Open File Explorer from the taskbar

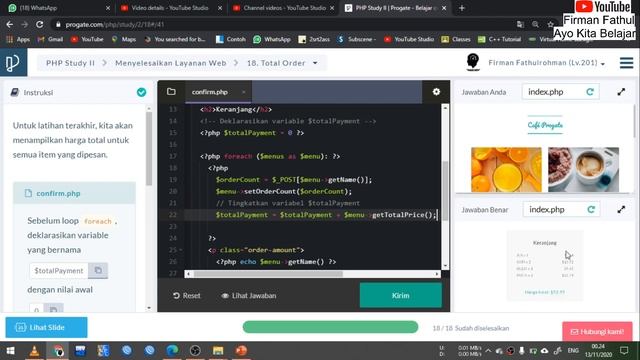[x=218, y=351]
